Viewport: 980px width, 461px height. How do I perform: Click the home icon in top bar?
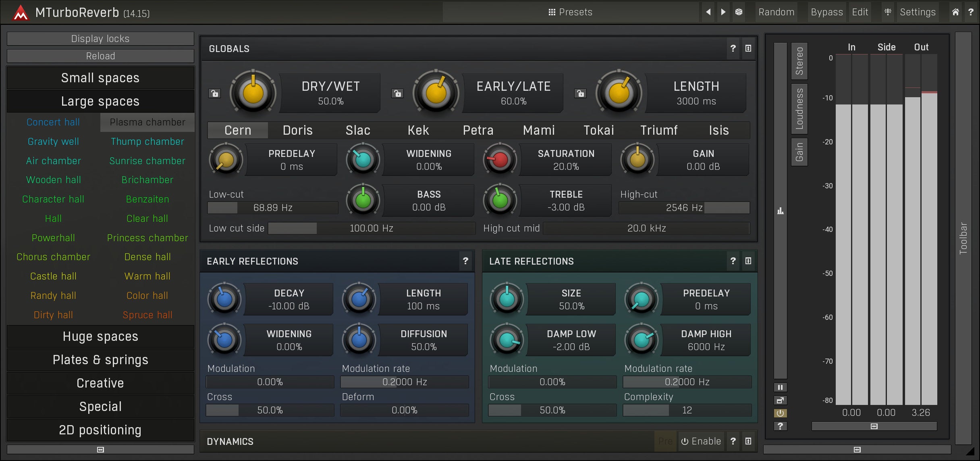pos(955,12)
